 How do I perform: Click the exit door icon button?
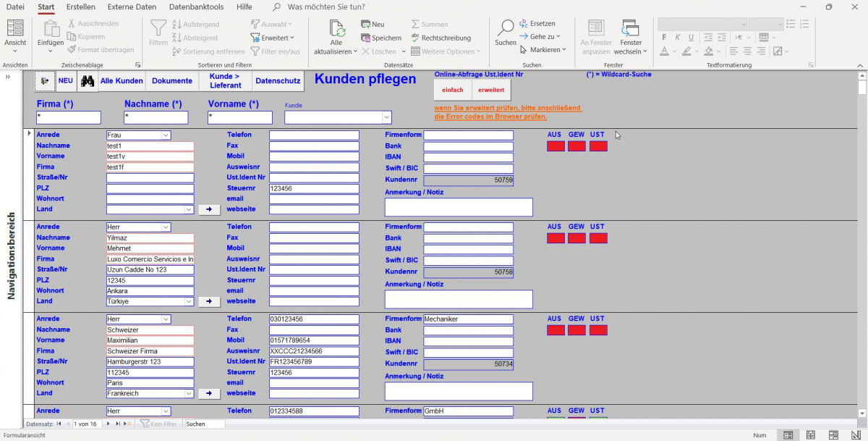tap(45, 81)
